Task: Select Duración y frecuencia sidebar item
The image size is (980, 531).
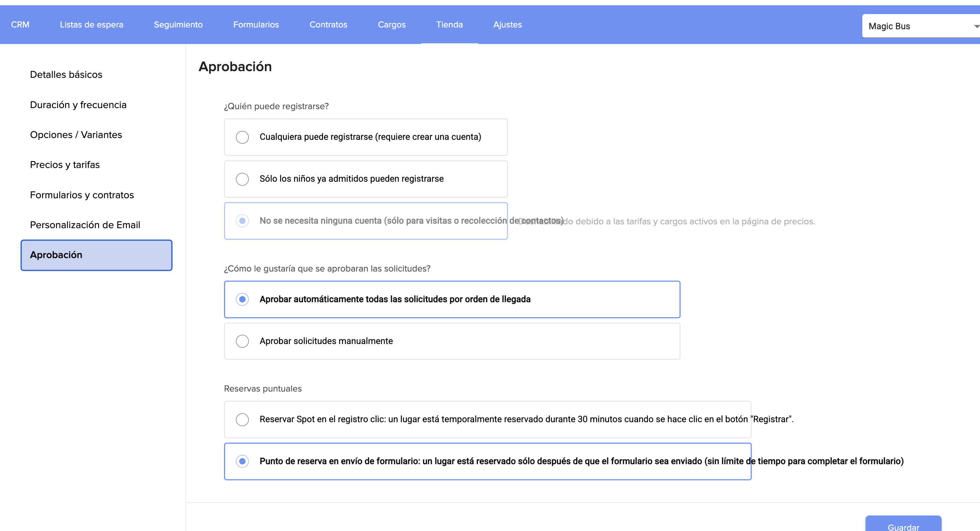Action: (78, 105)
